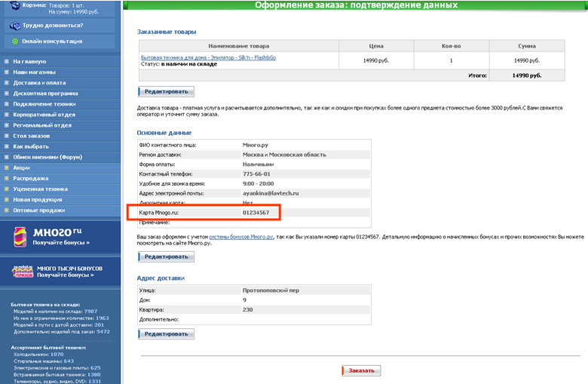Open Распродажа menu item

click(x=31, y=178)
